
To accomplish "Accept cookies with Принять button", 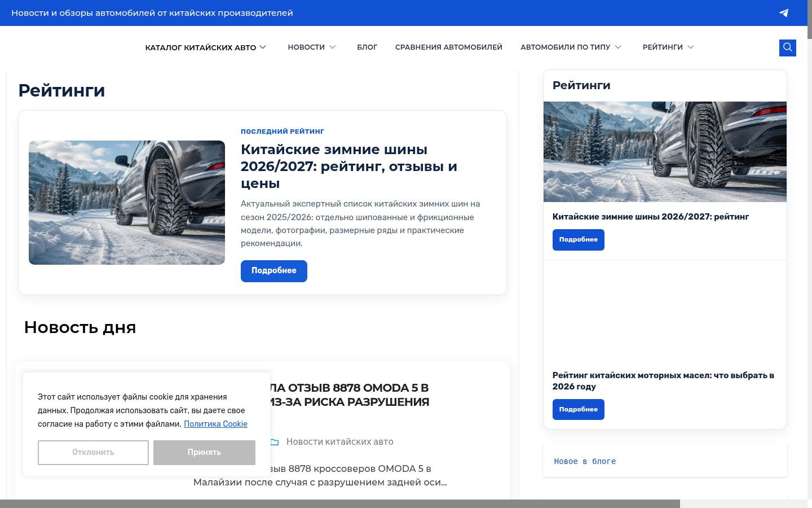I will click(204, 453).
